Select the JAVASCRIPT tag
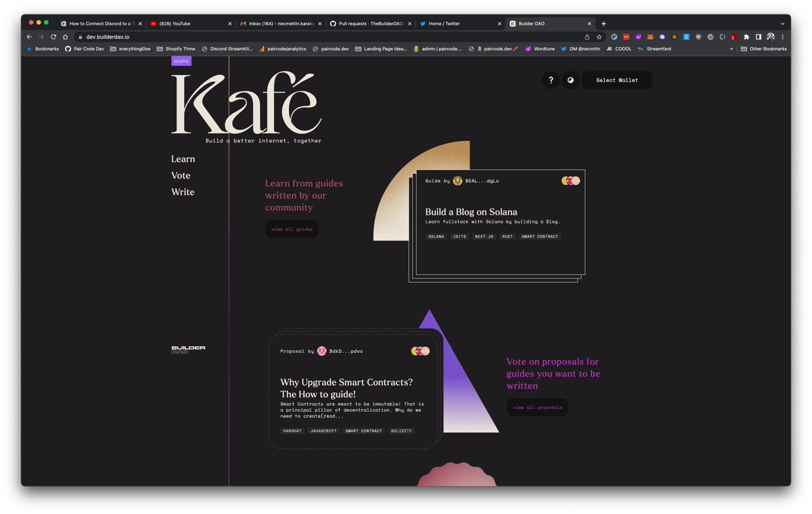 click(323, 431)
